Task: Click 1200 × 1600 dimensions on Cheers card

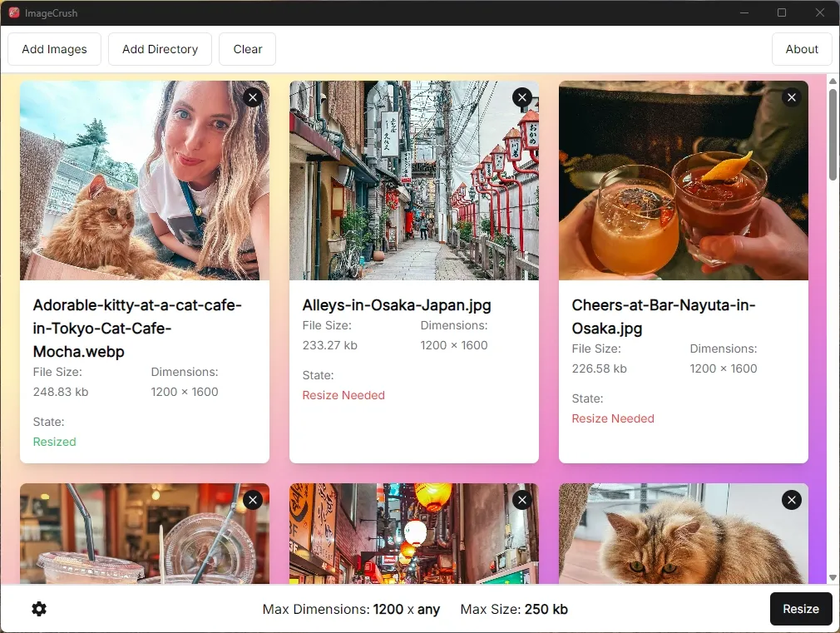Action: coord(724,368)
